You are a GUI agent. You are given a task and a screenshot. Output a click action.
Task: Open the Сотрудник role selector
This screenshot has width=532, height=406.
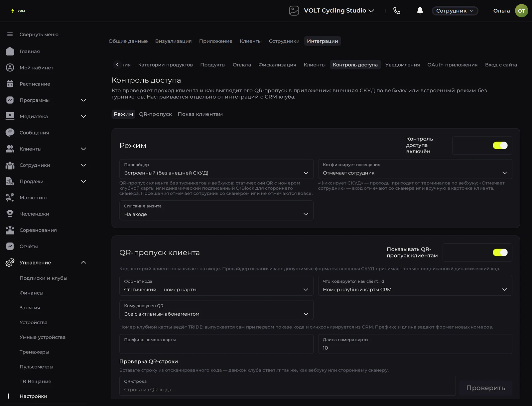[x=455, y=11]
